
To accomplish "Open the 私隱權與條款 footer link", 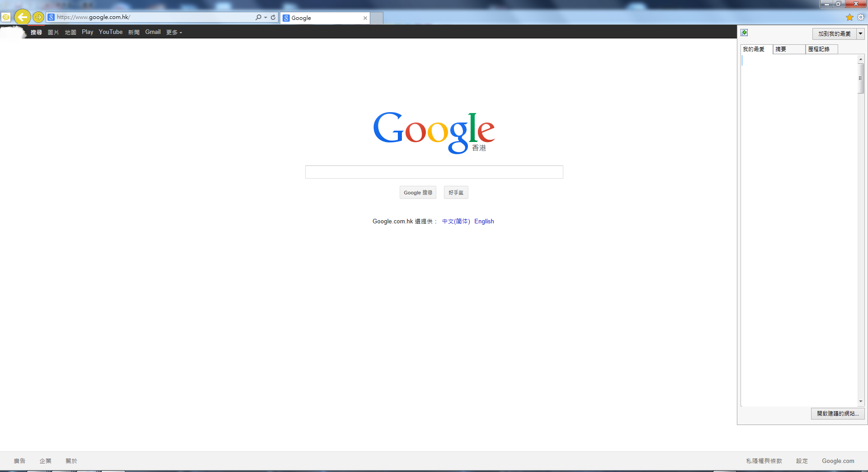I will tap(764, 461).
